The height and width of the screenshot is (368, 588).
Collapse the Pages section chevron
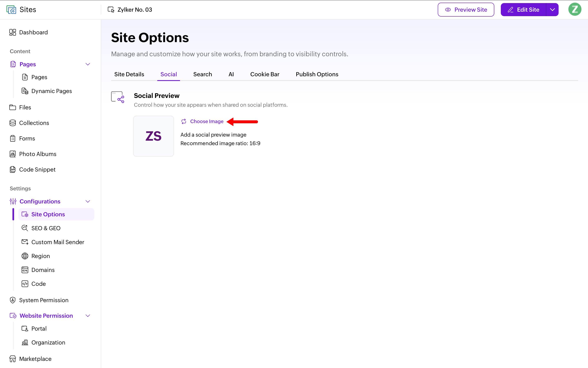click(x=88, y=64)
